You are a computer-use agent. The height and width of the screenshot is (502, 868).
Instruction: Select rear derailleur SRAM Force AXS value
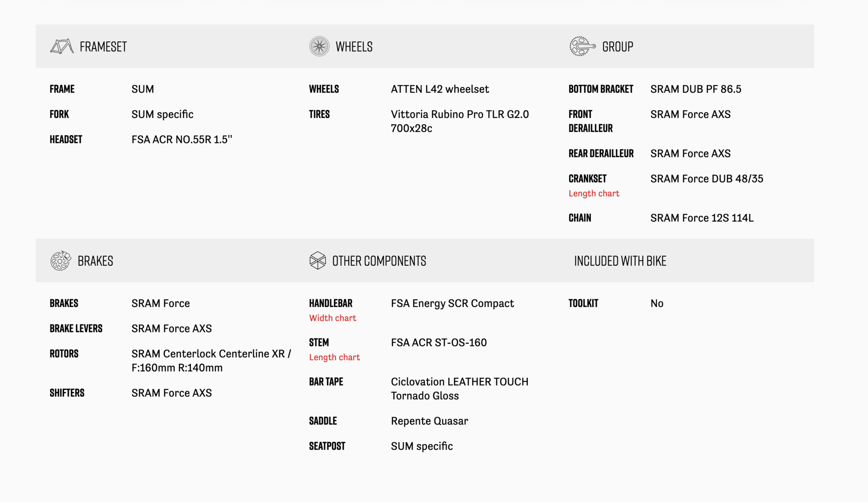coord(690,153)
